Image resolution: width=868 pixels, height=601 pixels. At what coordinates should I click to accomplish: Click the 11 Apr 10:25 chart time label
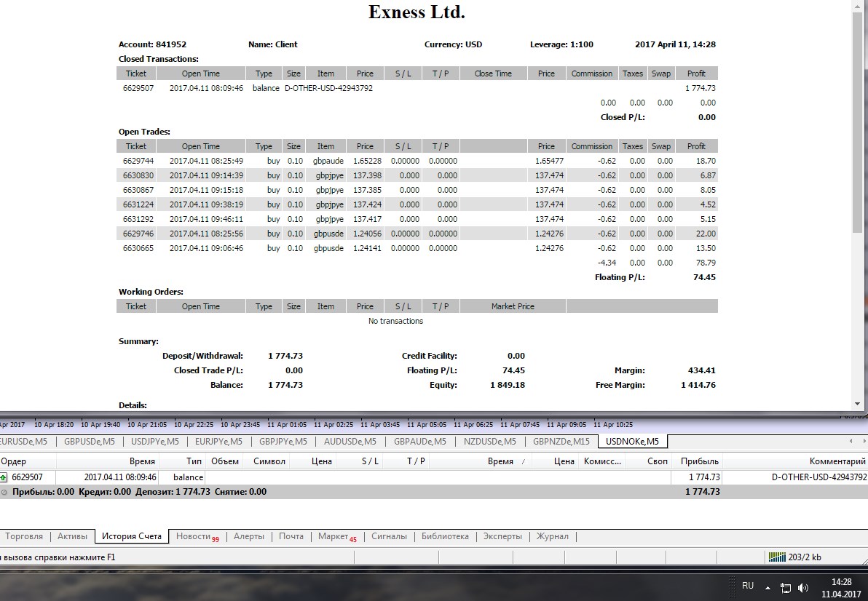pyautogui.click(x=613, y=425)
